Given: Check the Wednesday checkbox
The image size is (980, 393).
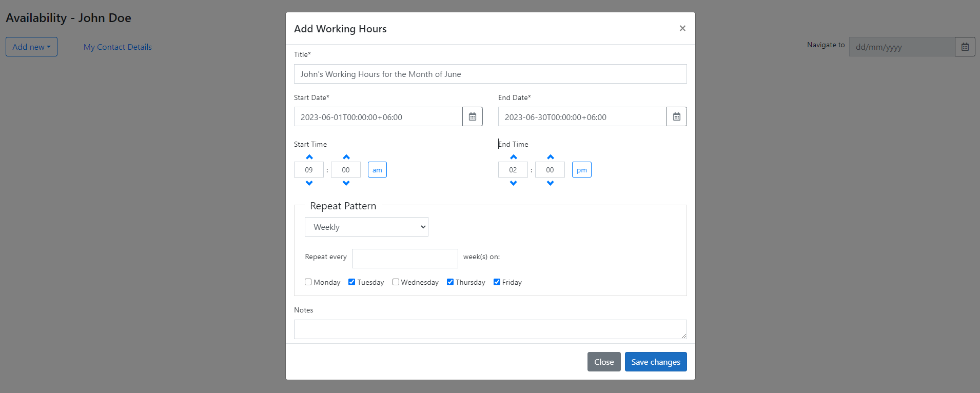Looking at the screenshot, I should tap(396, 282).
